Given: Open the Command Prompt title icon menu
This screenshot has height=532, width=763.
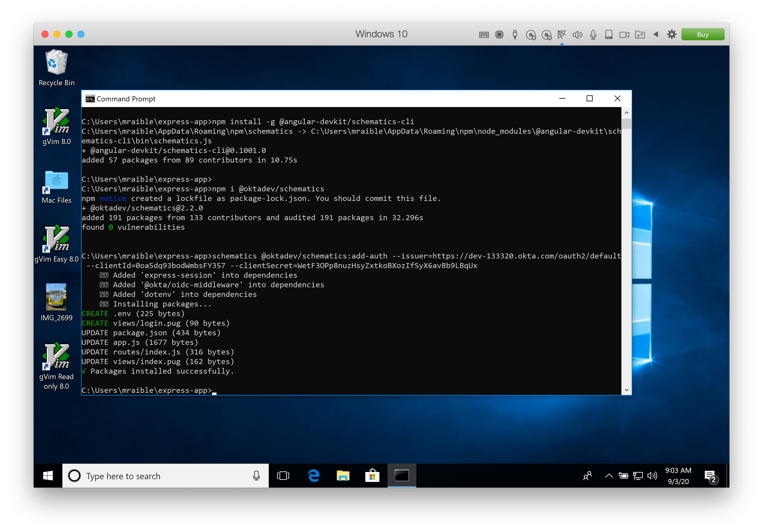Looking at the screenshot, I should click(90, 99).
